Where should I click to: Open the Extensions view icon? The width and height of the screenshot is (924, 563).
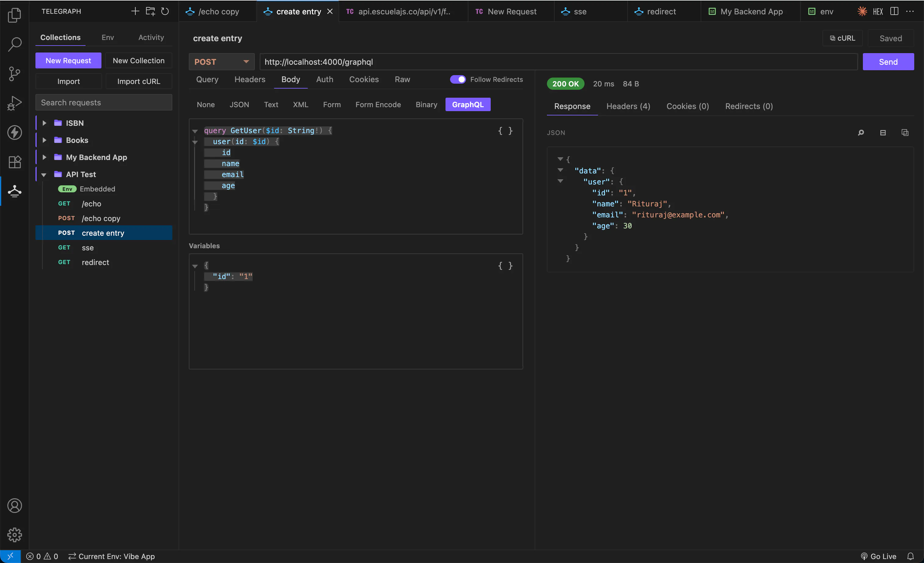(x=14, y=162)
